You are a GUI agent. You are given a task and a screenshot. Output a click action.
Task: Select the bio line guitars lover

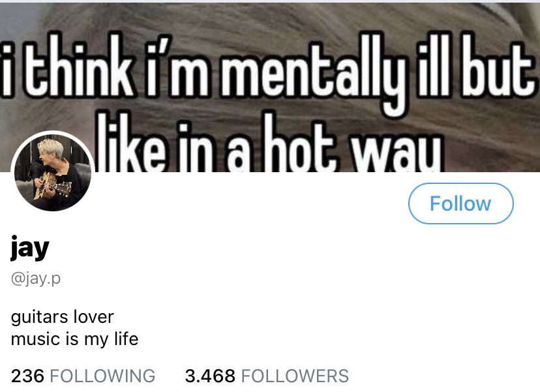63,317
